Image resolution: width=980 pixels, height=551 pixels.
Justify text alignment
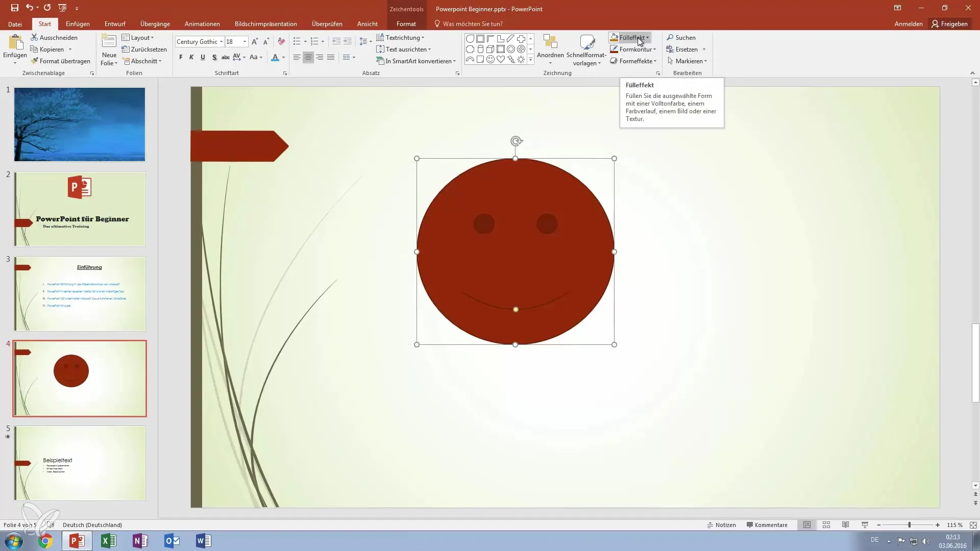[x=331, y=57]
